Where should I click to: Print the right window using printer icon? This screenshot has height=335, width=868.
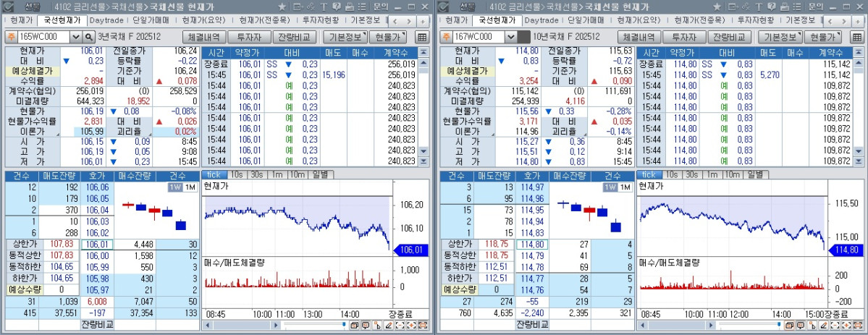[785, 7]
